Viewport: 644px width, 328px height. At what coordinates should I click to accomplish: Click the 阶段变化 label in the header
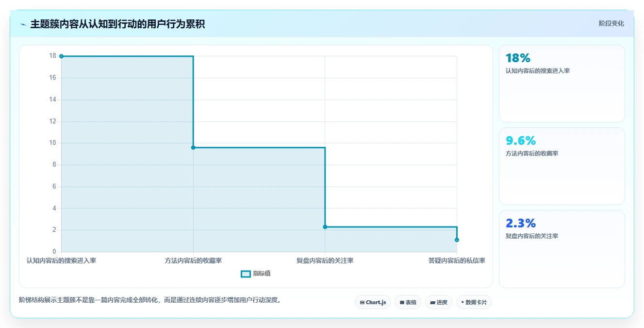[x=611, y=23]
